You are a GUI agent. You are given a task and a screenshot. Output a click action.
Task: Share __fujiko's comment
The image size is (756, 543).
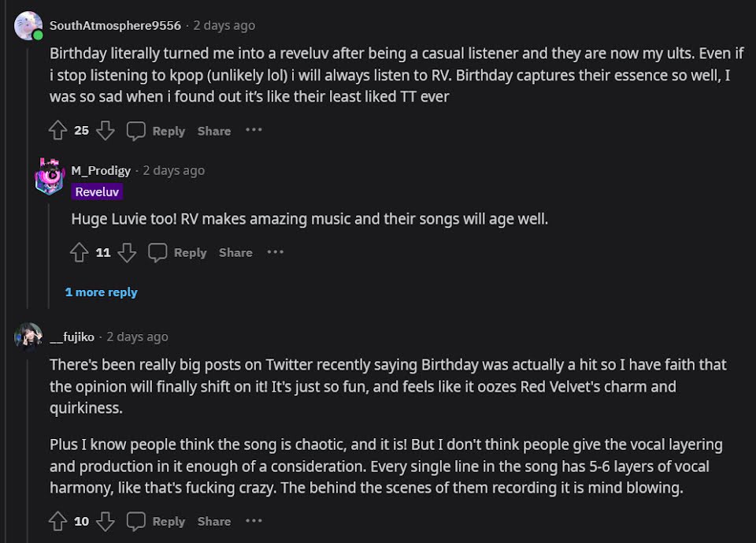pos(214,521)
